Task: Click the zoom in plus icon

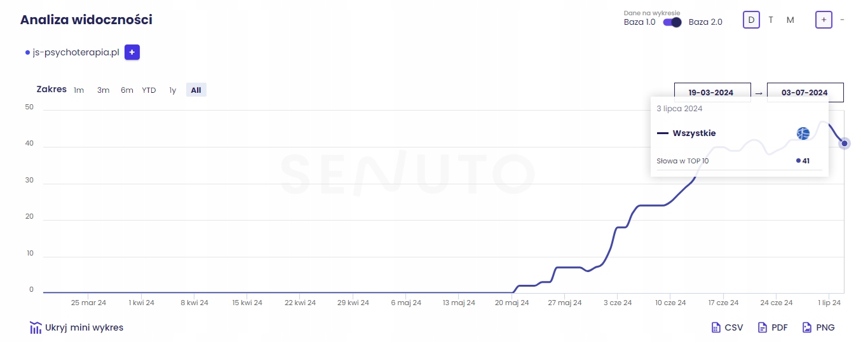Action: (824, 20)
